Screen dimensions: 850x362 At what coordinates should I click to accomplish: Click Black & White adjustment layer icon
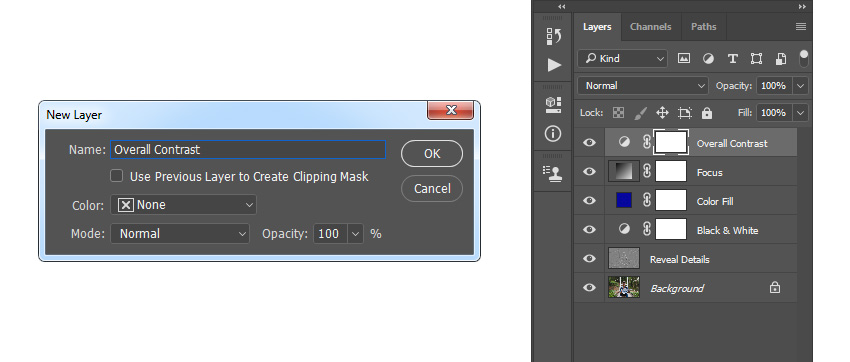tap(624, 230)
